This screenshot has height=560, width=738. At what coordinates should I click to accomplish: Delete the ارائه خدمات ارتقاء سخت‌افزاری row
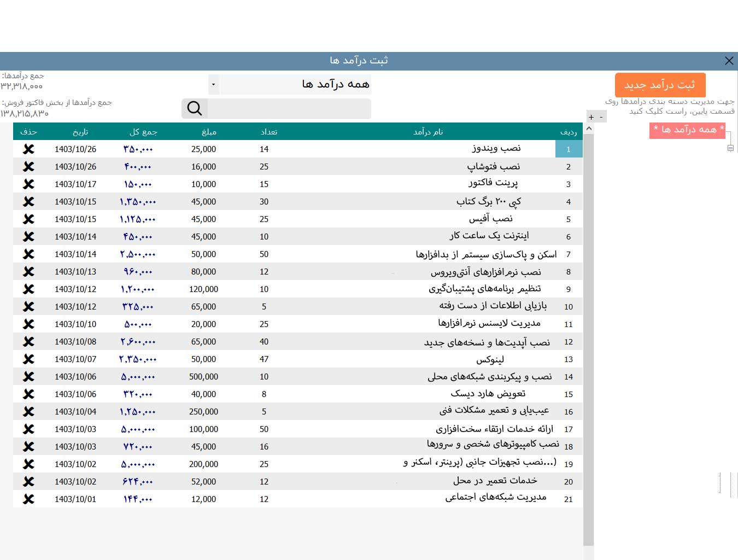coord(28,429)
